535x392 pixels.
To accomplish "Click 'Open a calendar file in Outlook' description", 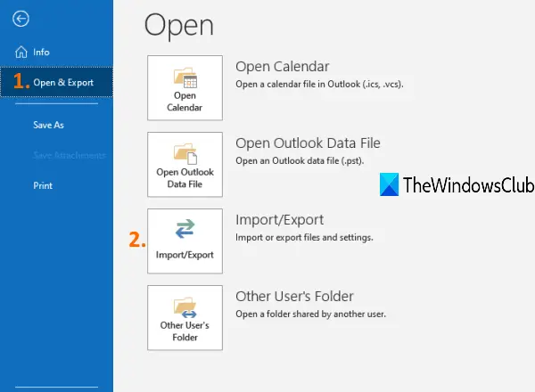I will point(319,85).
